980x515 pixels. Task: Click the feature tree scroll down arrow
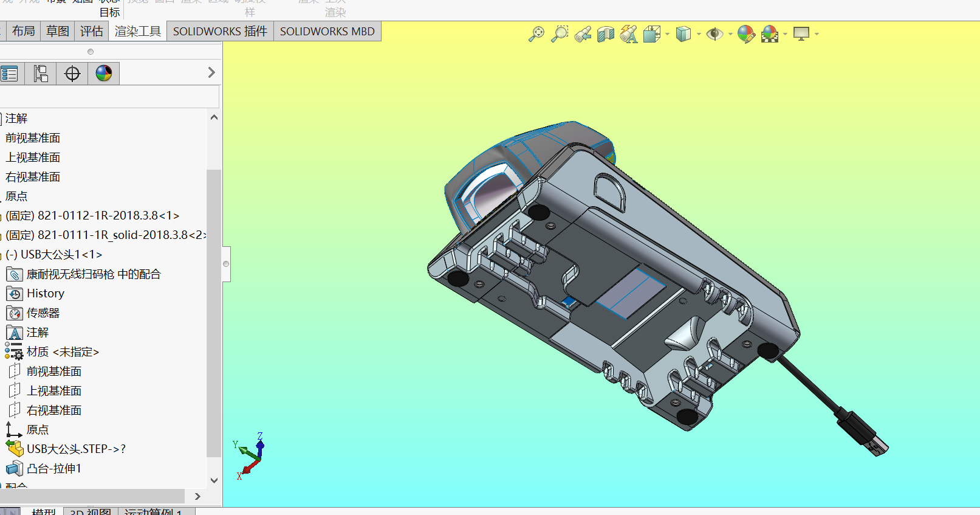(x=214, y=480)
